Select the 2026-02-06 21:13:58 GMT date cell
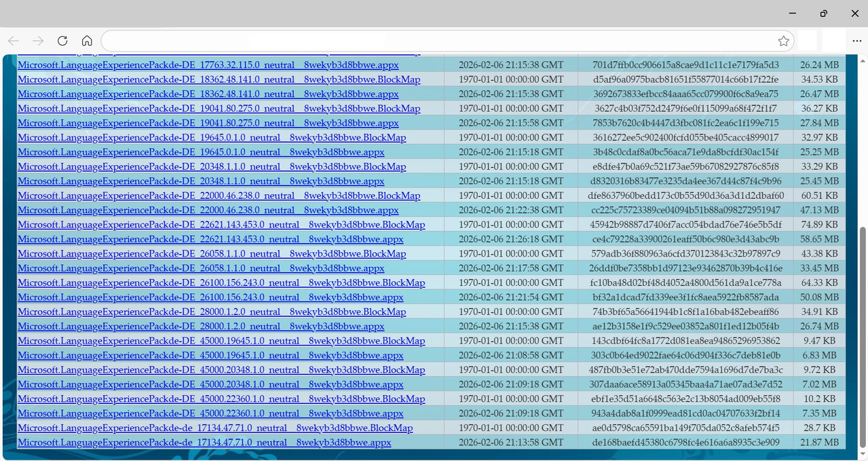 pyautogui.click(x=511, y=443)
